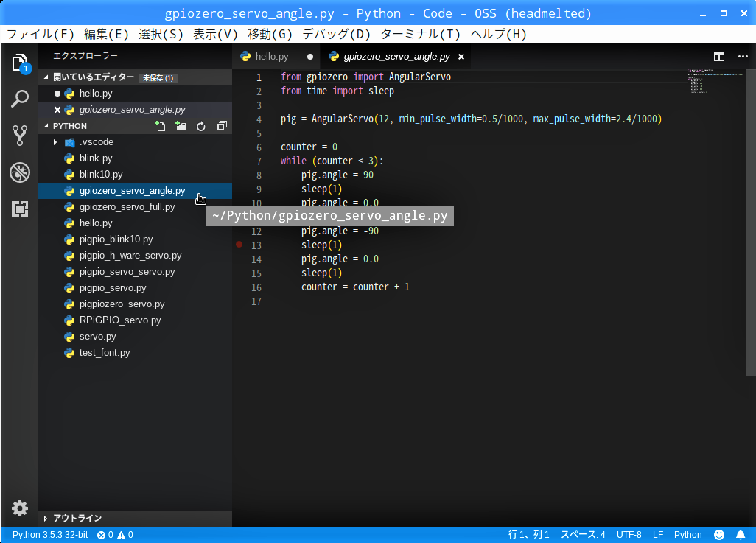The image size is (756, 543).
Task: Open notifications bell in status bar
Action: click(741, 535)
